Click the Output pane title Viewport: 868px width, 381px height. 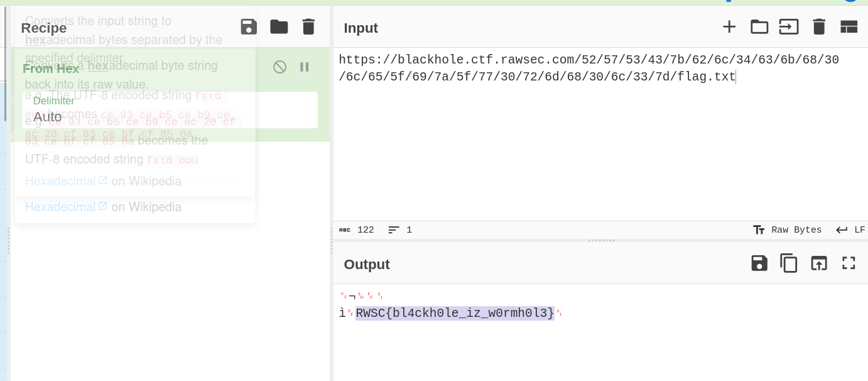point(367,265)
